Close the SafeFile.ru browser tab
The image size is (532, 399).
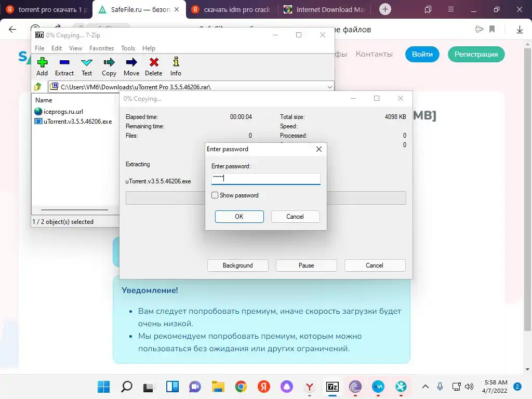177,9
